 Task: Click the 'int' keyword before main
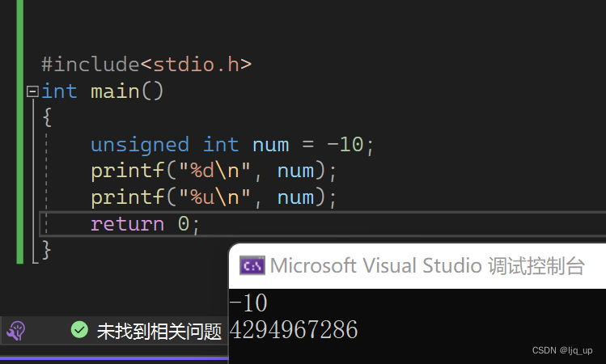[59, 91]
